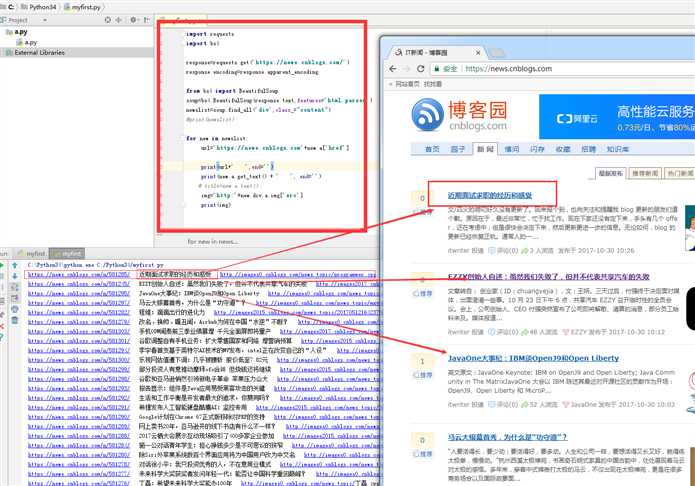Screen dimensions: 695x486
Task: Click the green secure lock icon in address bar
Action: point(437,69)
